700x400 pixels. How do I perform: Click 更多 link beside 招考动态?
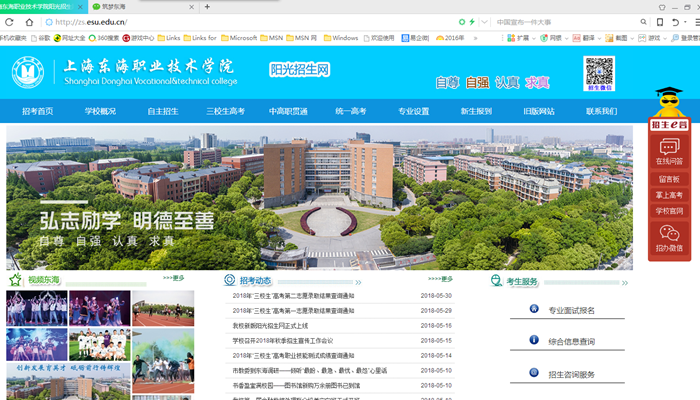click(441, 279)
